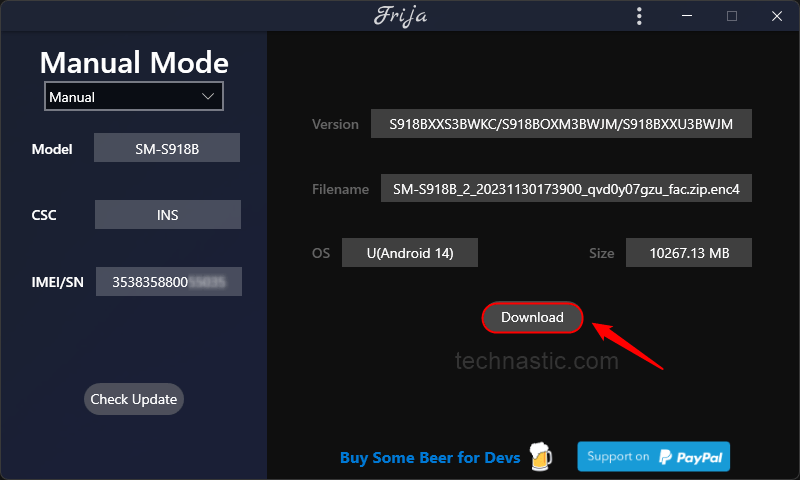Focus the IMEI/SN input field
The image size is (800, 480).
point(169,282)
